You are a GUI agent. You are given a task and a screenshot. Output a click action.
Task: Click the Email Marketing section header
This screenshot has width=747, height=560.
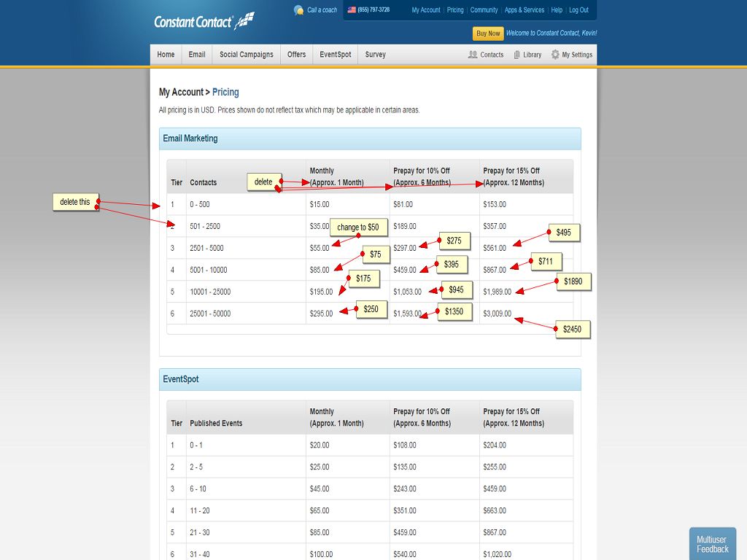[x=370, y=139]
